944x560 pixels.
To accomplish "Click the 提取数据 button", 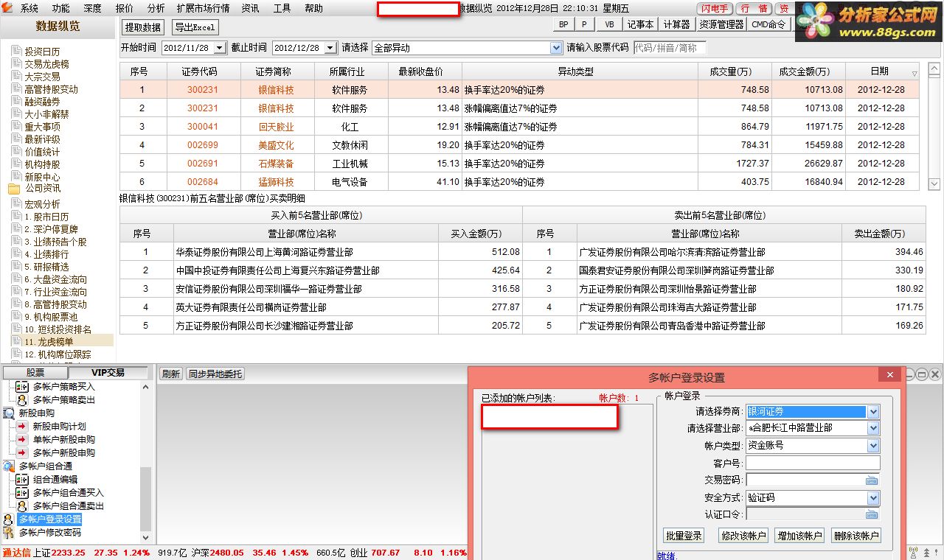I will click(143, 27).
